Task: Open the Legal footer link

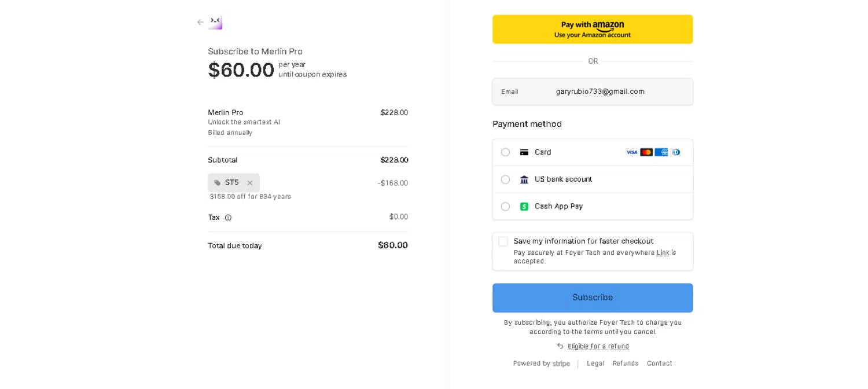Action: click(x=595, y=364)
